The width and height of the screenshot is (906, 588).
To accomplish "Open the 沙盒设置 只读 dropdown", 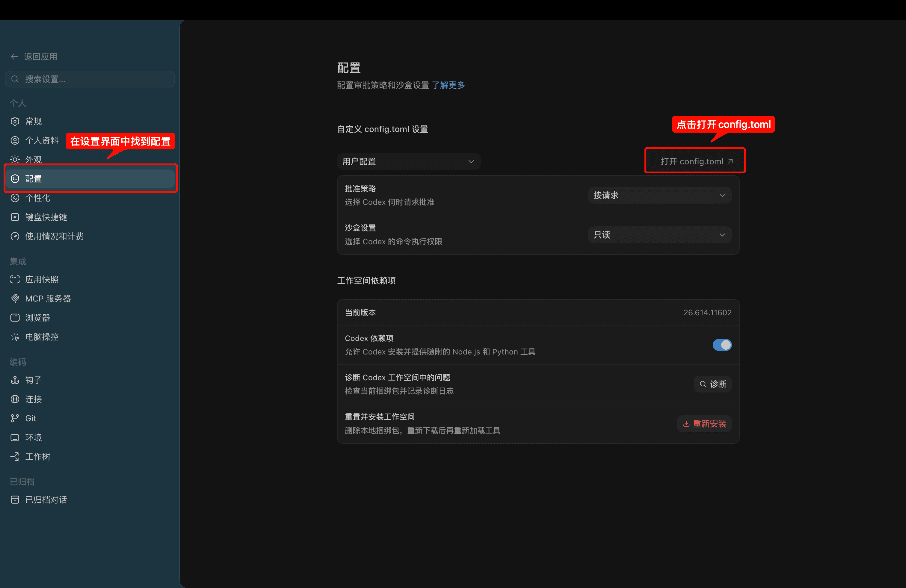I will [x=659, y=235].
